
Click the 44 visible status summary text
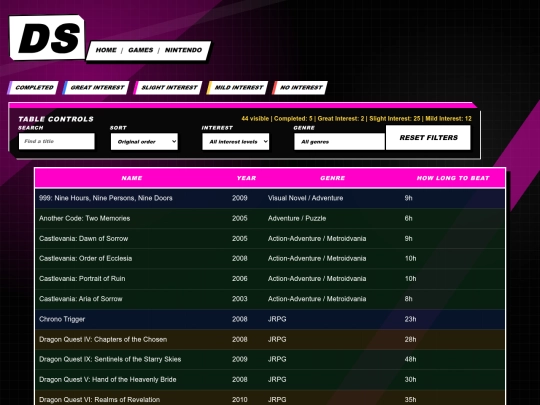(x=356, y=119)
